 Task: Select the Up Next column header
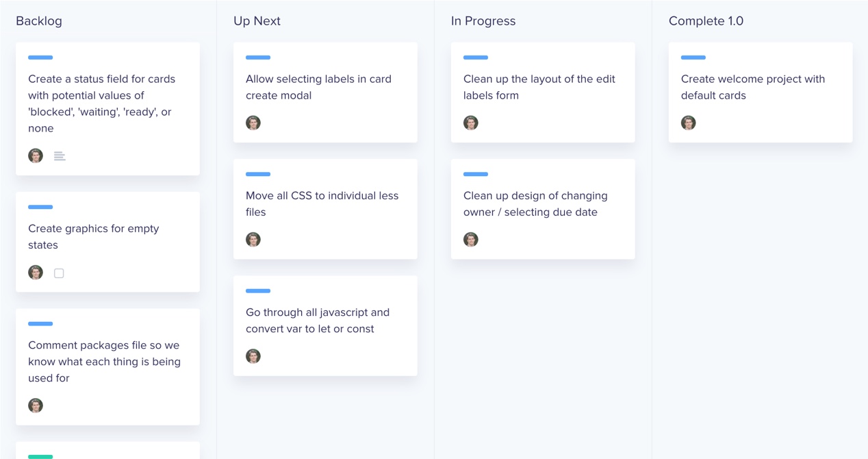pos(257,21)
